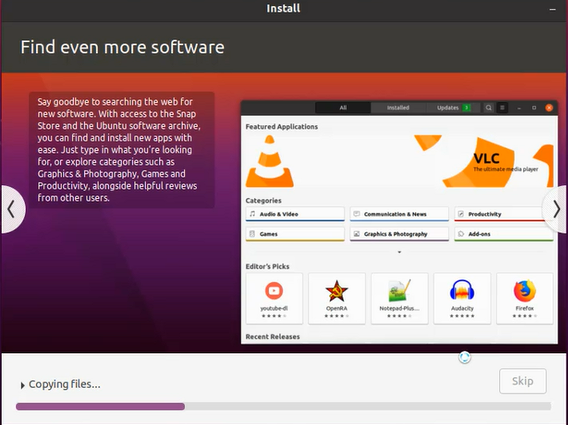This screenshot has width=568, height=425.
Task: Click the OpenRA app name label
Action: [337, 308]
